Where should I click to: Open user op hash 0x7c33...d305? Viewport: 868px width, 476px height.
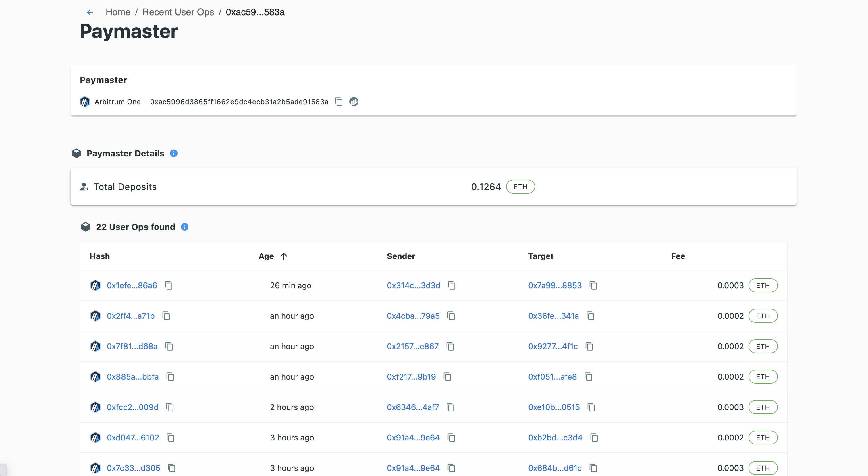(x=134, y=468)
